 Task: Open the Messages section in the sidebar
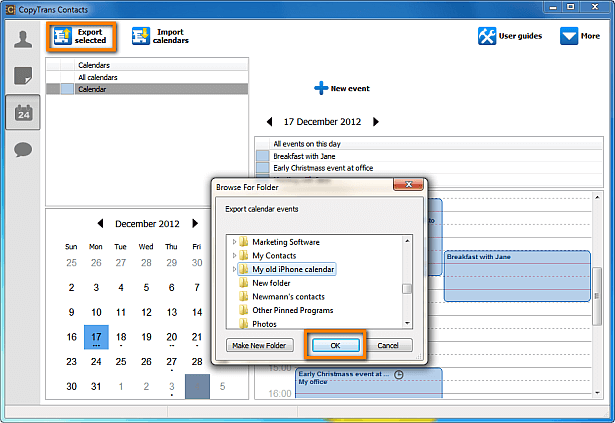pyautogui.click(x=23, y=150)
